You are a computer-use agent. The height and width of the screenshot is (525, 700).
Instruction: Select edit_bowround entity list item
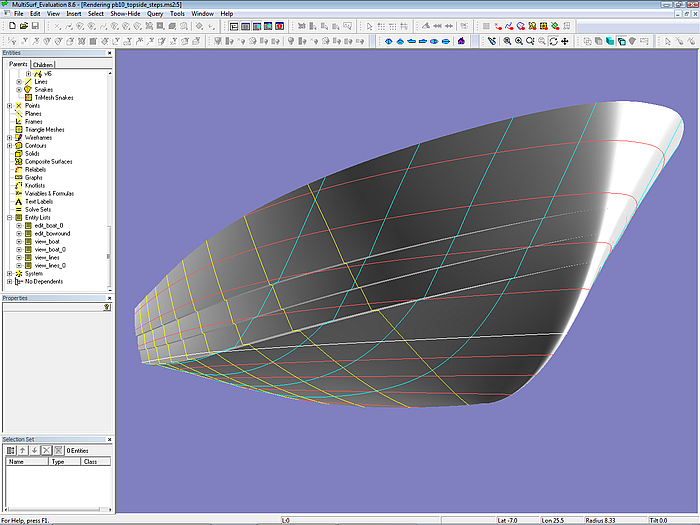pyautogui.click(x=50, y=233)
